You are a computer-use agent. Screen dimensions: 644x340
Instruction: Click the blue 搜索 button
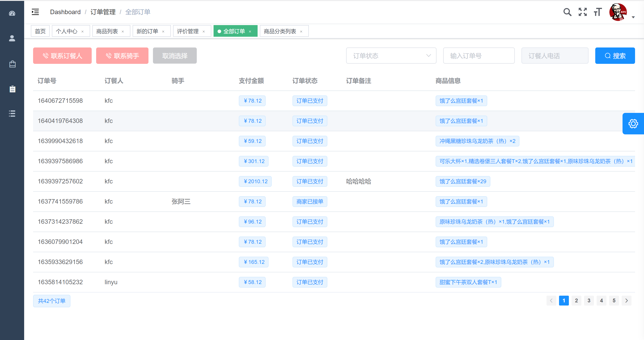tap(615, 56)
